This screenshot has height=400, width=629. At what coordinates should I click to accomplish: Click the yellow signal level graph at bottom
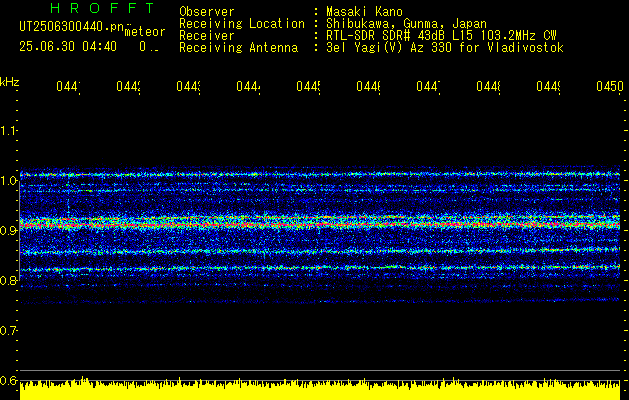320,389
